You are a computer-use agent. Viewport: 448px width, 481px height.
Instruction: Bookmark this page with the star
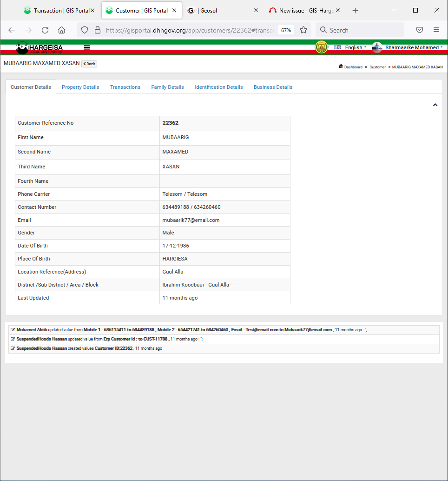tap(303, 30)
